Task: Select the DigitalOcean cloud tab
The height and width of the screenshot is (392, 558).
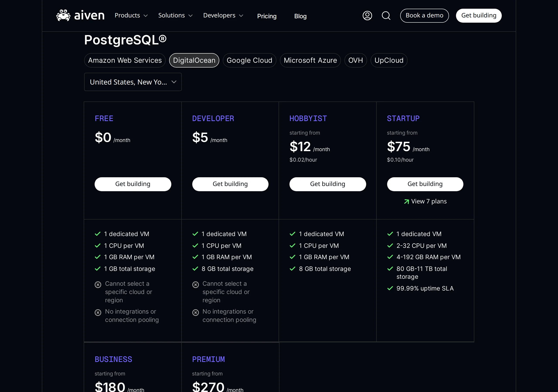Action: pyautogui.click(x=194, y=60)
